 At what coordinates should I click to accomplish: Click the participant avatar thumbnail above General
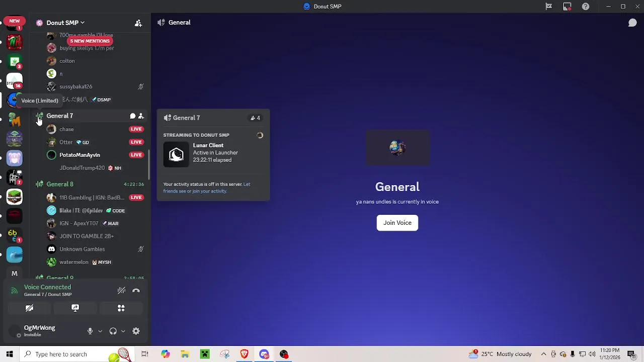coord(397,147)
